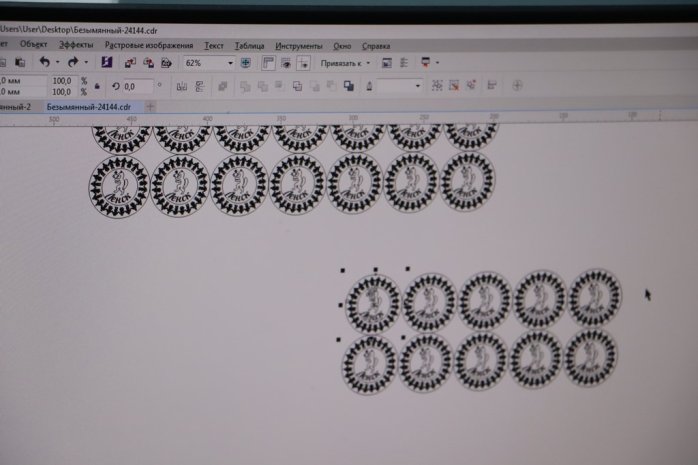Click the plus new document tab button
This screenshot has width=698, height=465.
pyautogui.click(x=150, y=107)
